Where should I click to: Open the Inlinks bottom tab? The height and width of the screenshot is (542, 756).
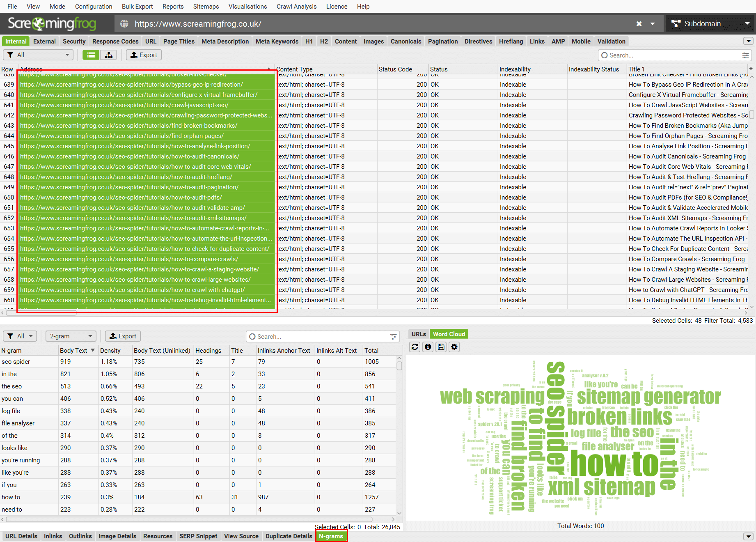[53, 536]
